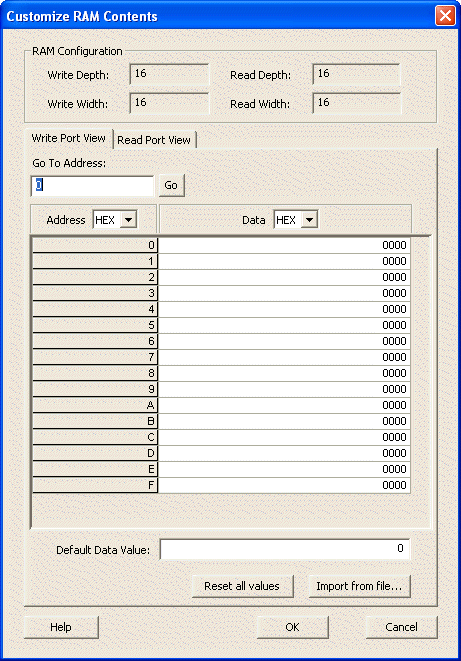Select data cell for address 9
Viewport: 461px width, 661px height.
(284, 390)
